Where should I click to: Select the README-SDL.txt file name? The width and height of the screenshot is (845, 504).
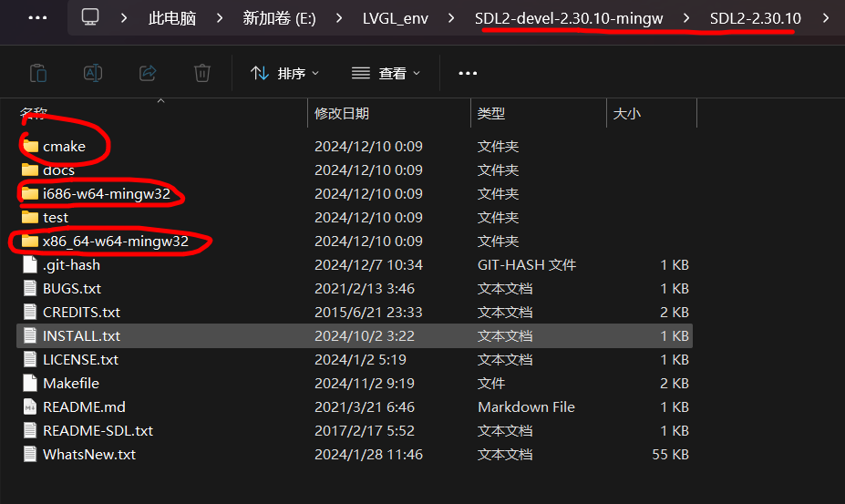pos(98,431)
